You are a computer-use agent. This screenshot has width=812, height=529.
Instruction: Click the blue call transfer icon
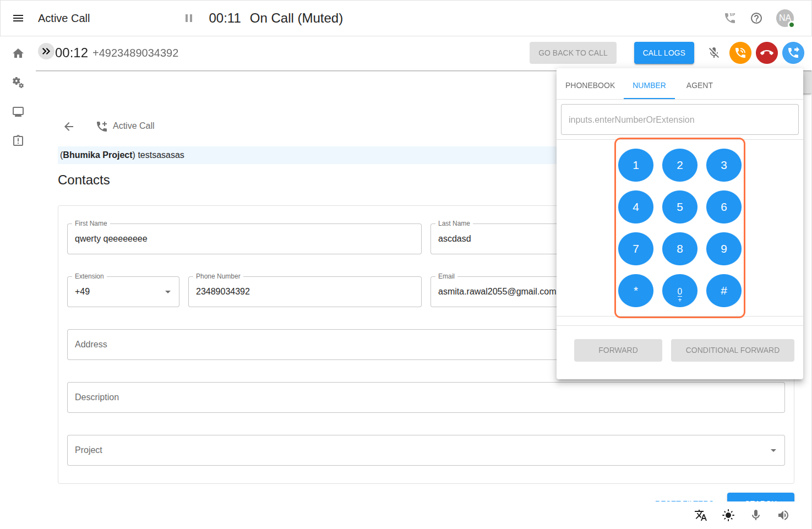tap(793, 53)
